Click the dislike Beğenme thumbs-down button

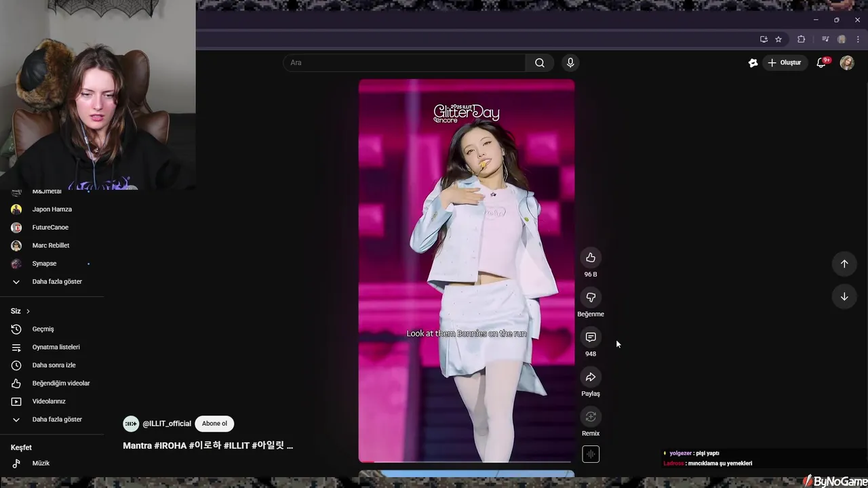(x=591, y=298)
